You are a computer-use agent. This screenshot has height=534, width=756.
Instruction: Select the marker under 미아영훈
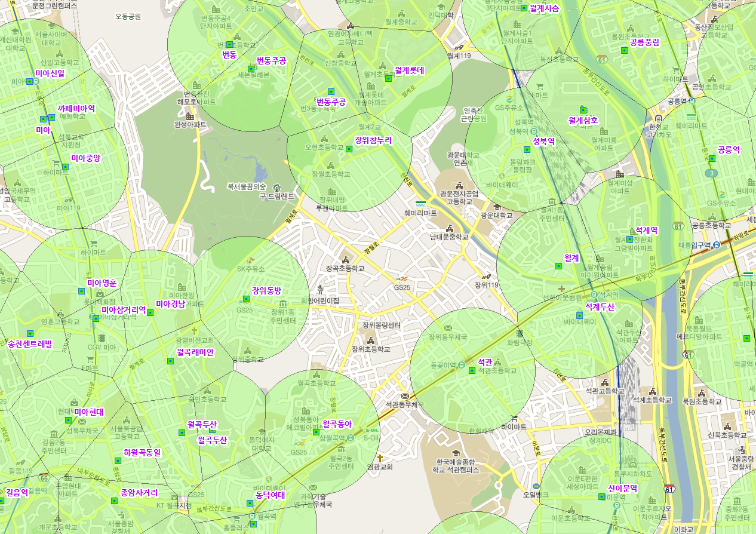(81, 291)
